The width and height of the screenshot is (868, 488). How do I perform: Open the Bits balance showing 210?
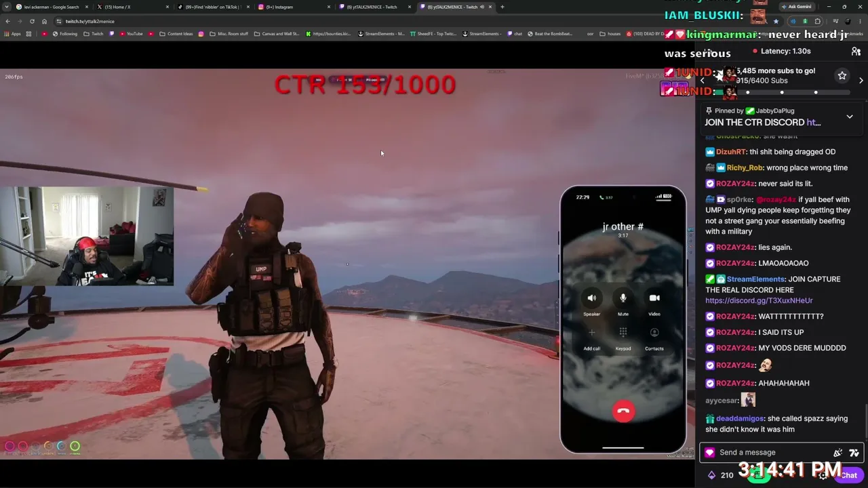click(719, 475)
